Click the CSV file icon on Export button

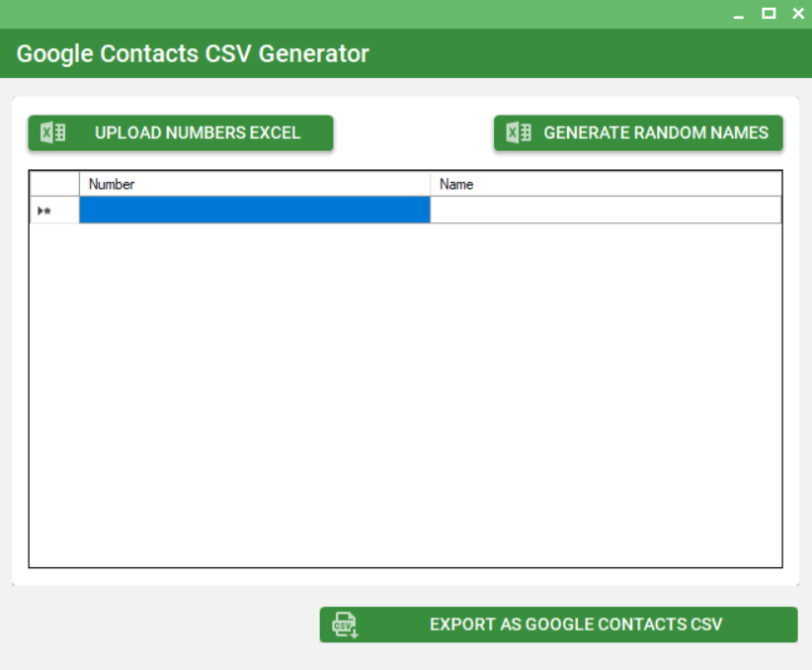(x=345, y=625)
